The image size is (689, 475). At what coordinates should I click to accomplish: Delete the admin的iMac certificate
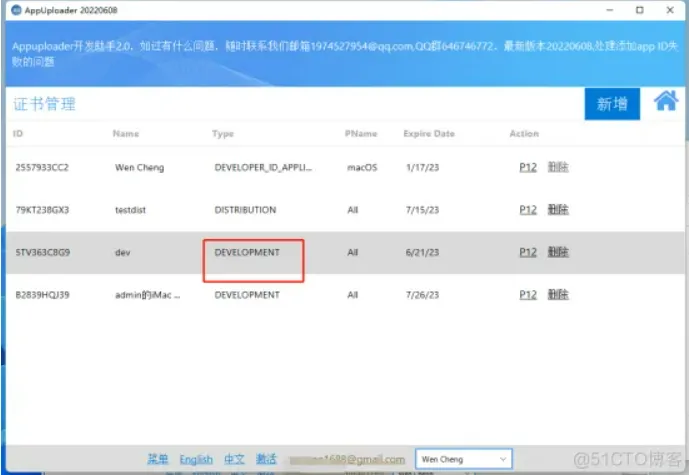coord(558,294)
